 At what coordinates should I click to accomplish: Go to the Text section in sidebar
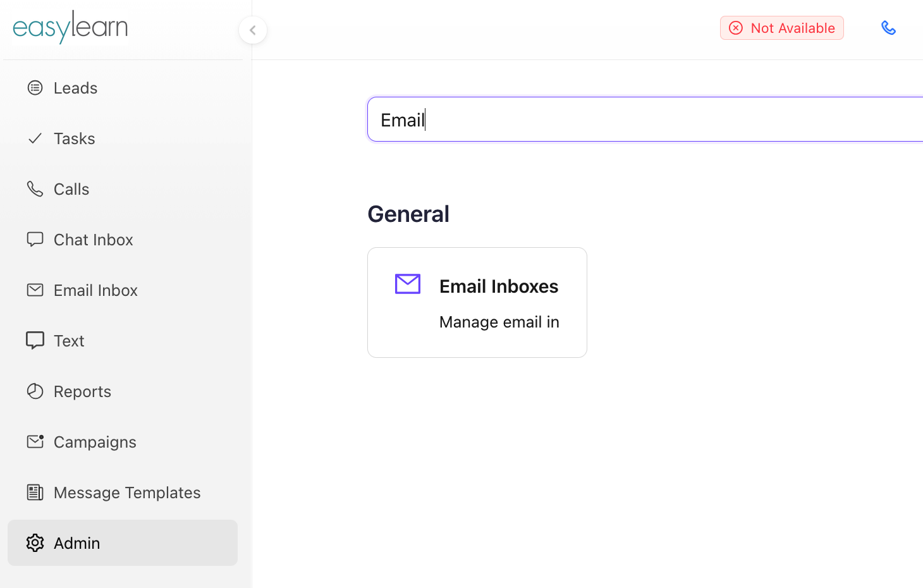pos(69,341)
